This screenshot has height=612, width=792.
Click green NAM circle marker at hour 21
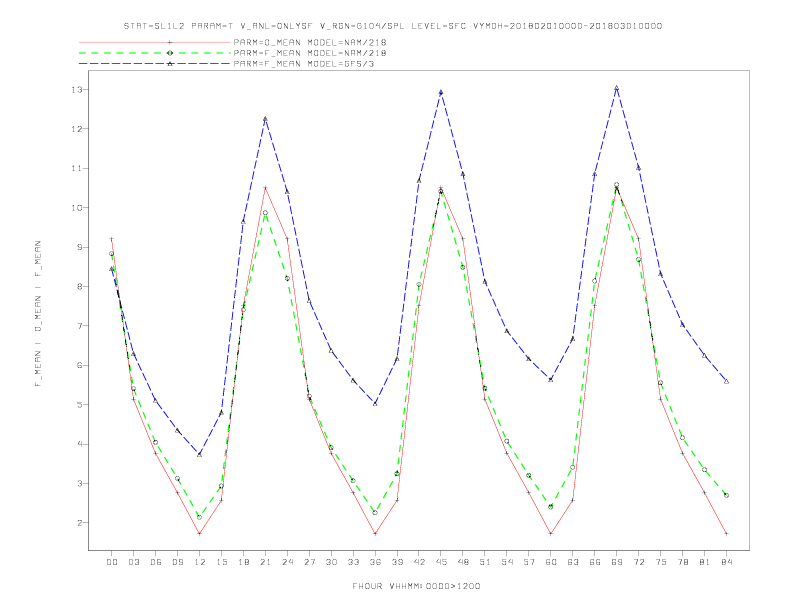pyautogui.click(x=265, y=213)
